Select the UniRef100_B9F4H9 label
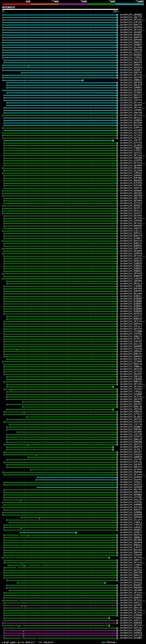Viewport: 146px width, 644px height. (x=131, y=40)
